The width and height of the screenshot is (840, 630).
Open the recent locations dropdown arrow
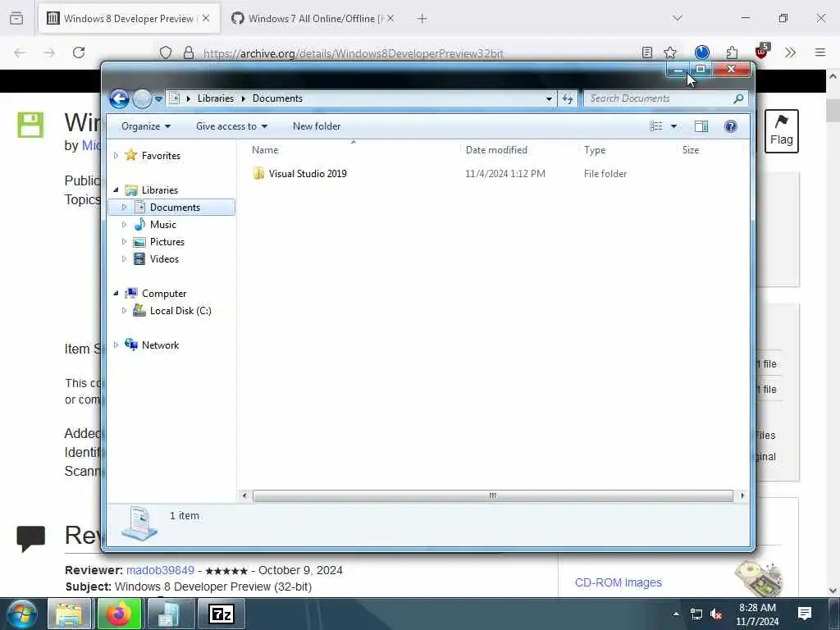pyautogui.click(x=158, y=99)
